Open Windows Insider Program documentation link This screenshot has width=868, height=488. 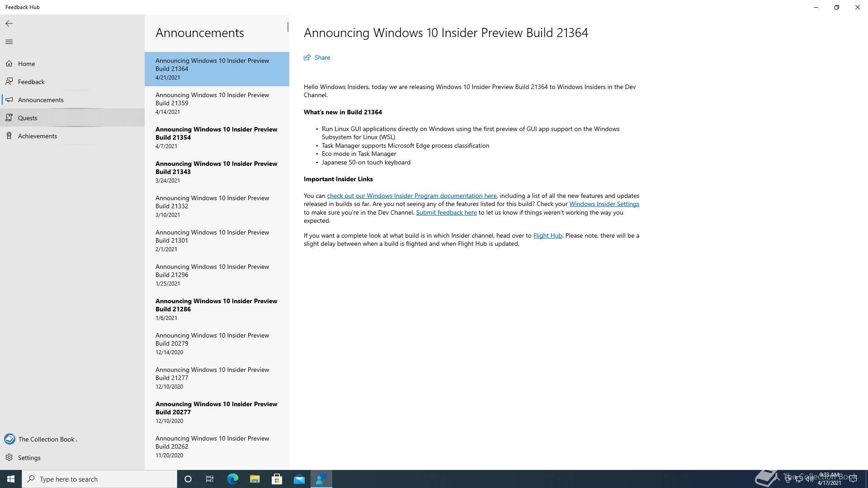tap(411, 196)
